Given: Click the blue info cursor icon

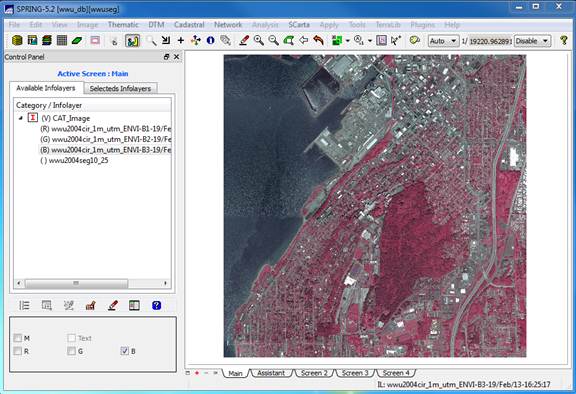Looking at the screenshot, I should (210, 40).
